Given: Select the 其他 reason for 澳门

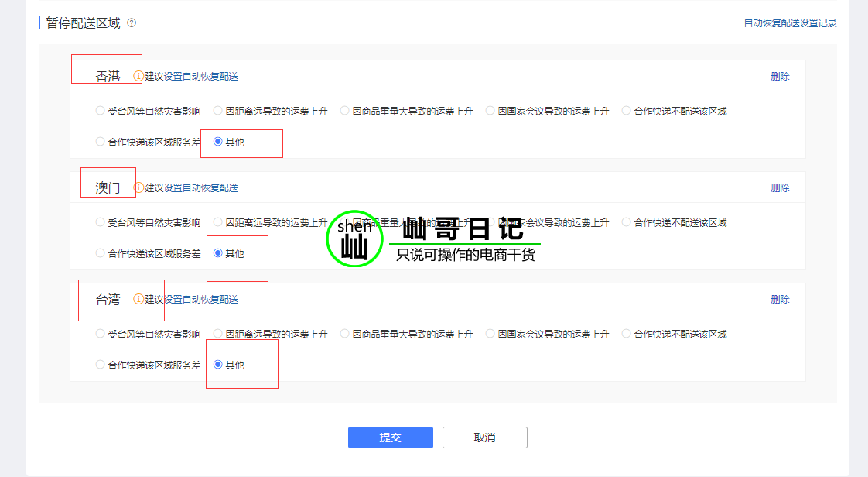Looking at the screenshot, I should 217,253.
